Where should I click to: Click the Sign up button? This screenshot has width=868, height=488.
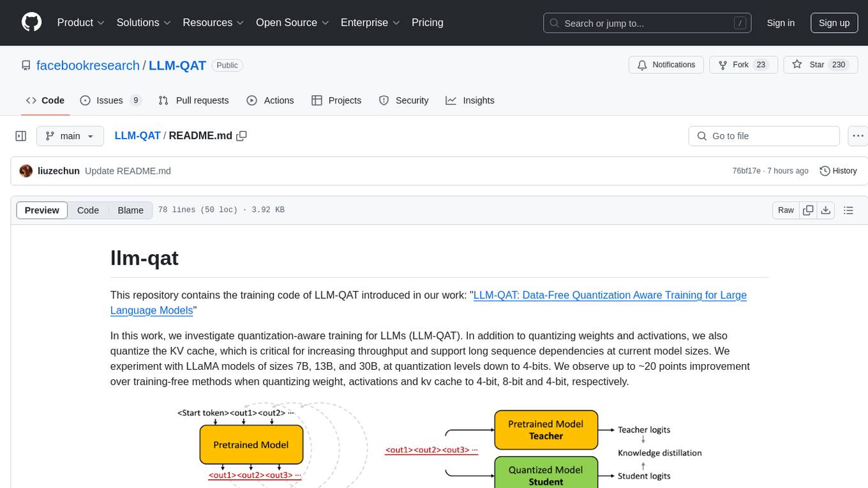(834, 23)
